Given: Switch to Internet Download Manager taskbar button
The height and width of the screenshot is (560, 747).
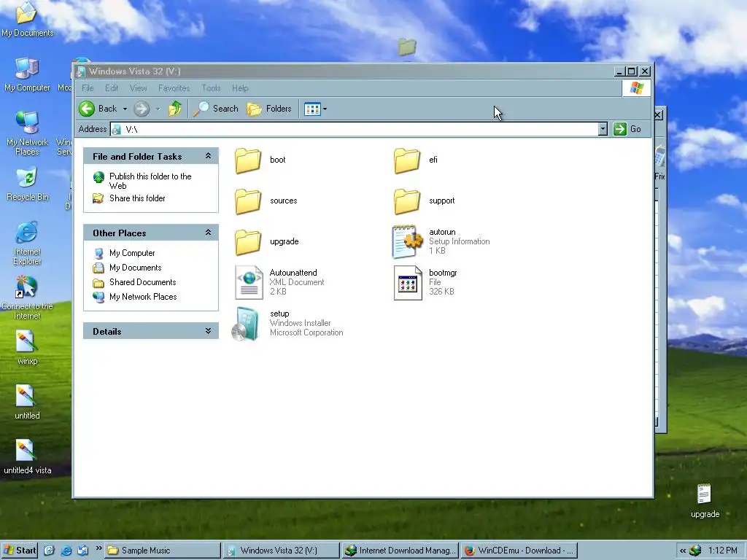Looking at the screenshot, I should pyautogui.click(x=400, y=551).
